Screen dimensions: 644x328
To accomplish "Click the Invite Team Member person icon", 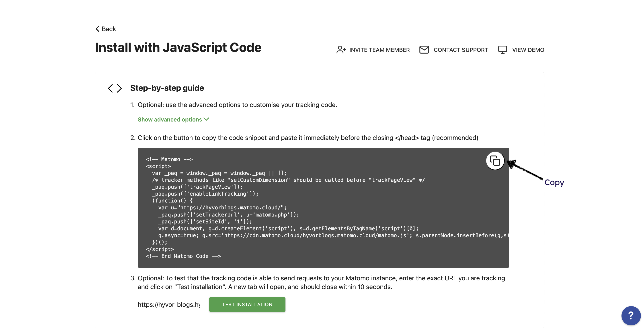I will click(341, 50).
